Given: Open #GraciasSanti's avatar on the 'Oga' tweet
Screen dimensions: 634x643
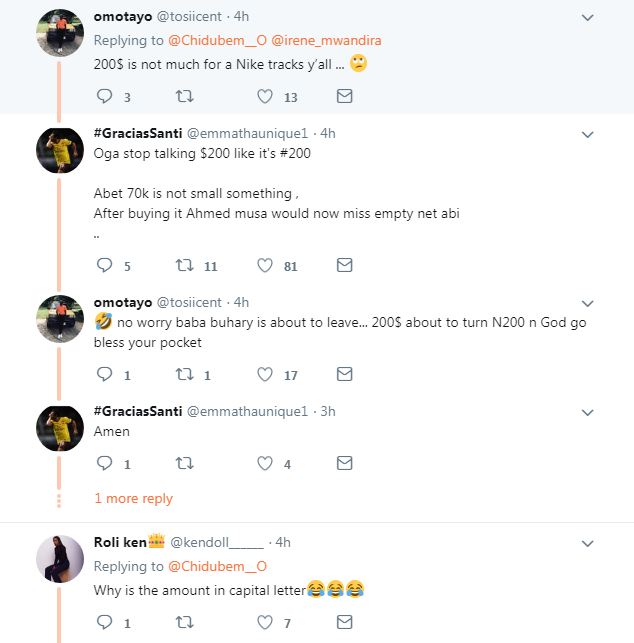Looking at the screenshot, I should click(60, 150).
